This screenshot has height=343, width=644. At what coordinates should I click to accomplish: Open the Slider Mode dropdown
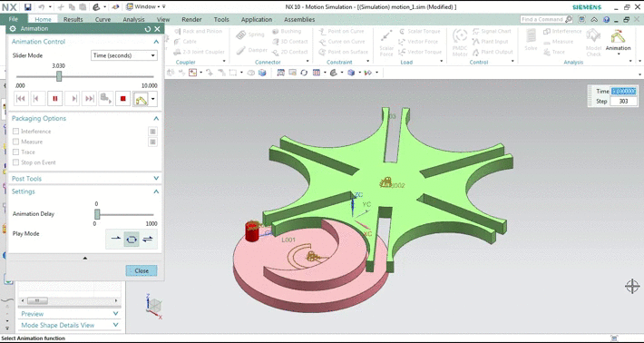[124, 55]
